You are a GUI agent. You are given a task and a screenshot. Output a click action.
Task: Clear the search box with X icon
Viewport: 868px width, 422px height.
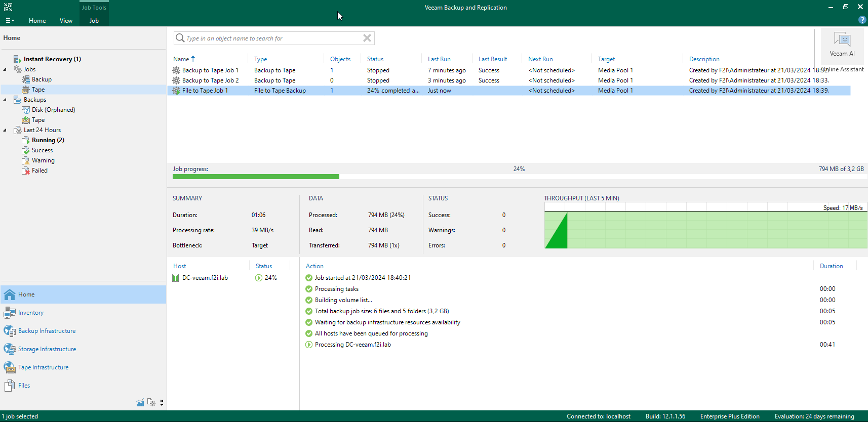(x=367, y=38)
